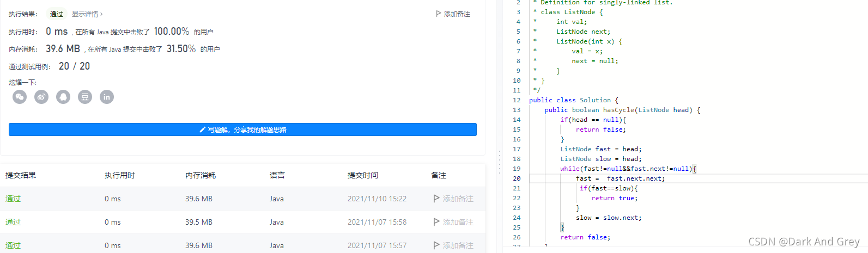Open the 通过 submission from 2021/11/10 15:22

(x=13, y=199)
